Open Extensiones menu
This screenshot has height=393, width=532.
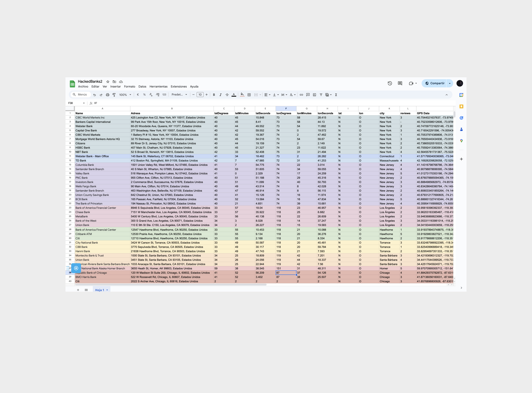(x=179, y=87)
